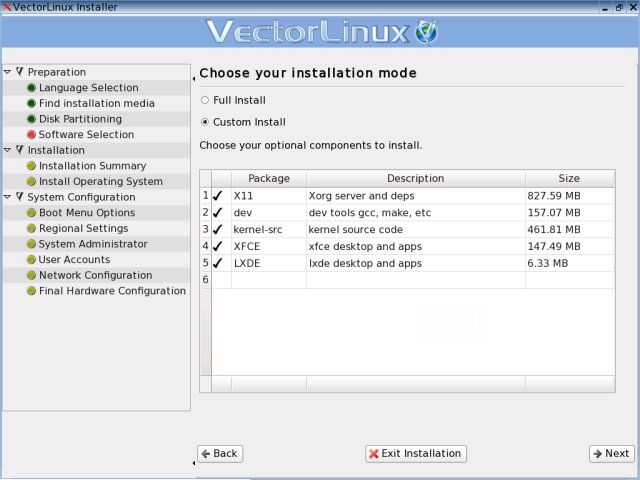640x480 pixels.
Task: Click the V icon next to System Configuration
Action: coord(20,197)
